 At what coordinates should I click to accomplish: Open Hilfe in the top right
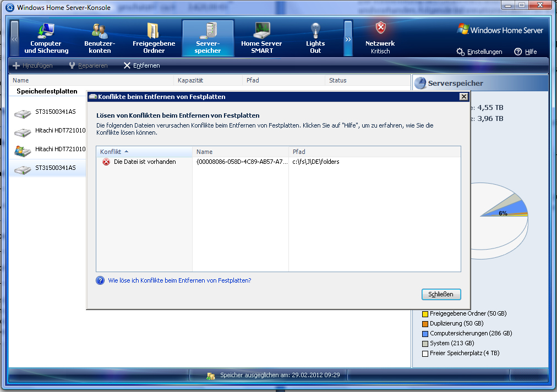point(526,52)
